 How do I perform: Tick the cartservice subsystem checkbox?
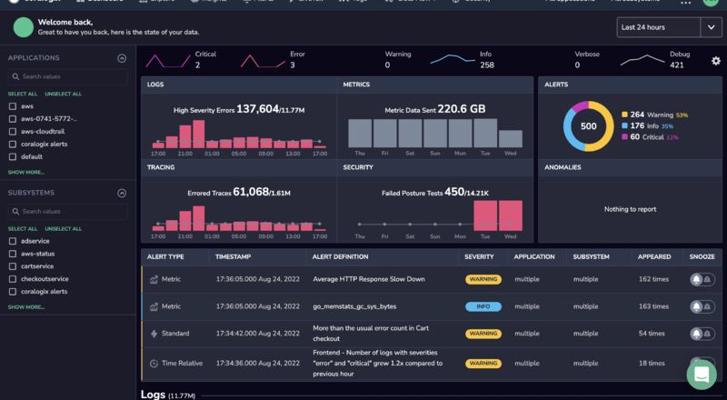(x=12, y=266)
